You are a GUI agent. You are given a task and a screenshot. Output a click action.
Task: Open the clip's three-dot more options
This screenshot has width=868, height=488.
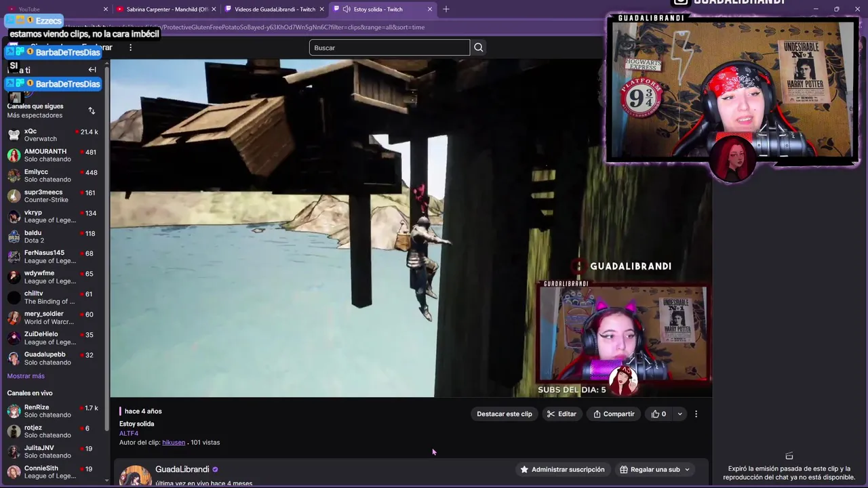pos(696,414)
